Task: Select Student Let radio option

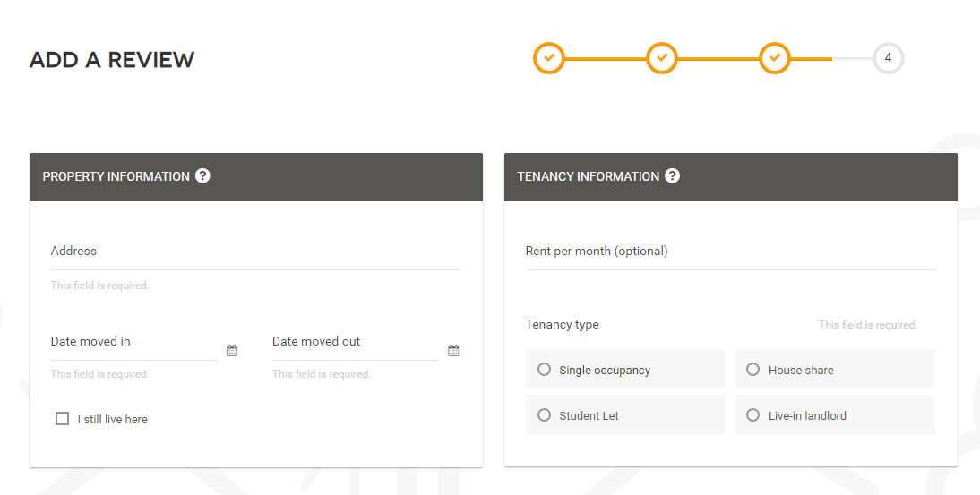Action: point(544,415)
